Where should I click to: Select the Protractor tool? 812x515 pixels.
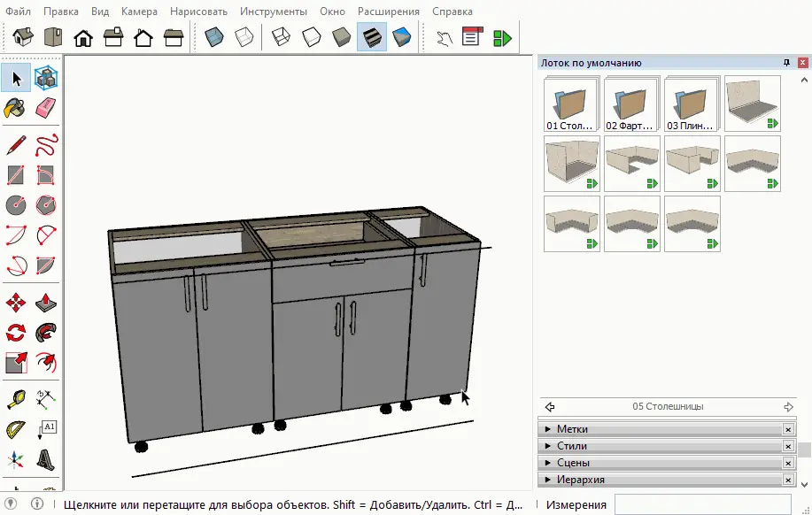click(16, 429)
